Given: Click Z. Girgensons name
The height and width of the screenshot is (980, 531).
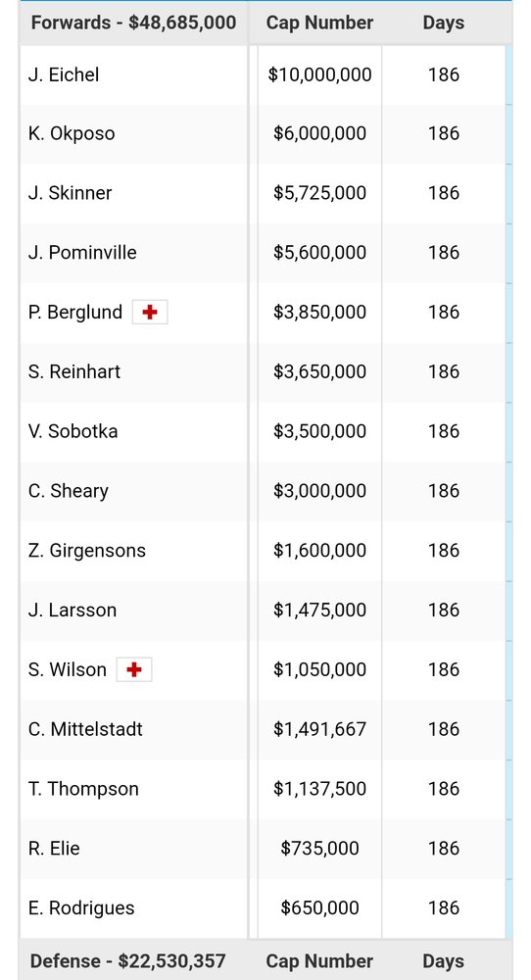Looking at the screenshot, I should [87, 551].
